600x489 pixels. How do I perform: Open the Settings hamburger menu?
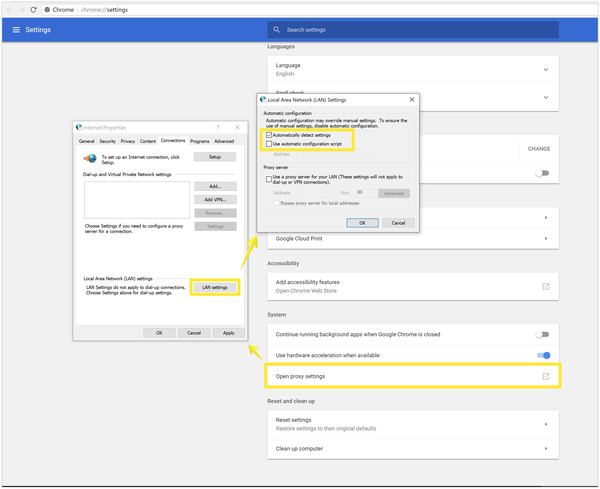pyautogui.click(x=16, y=30)
